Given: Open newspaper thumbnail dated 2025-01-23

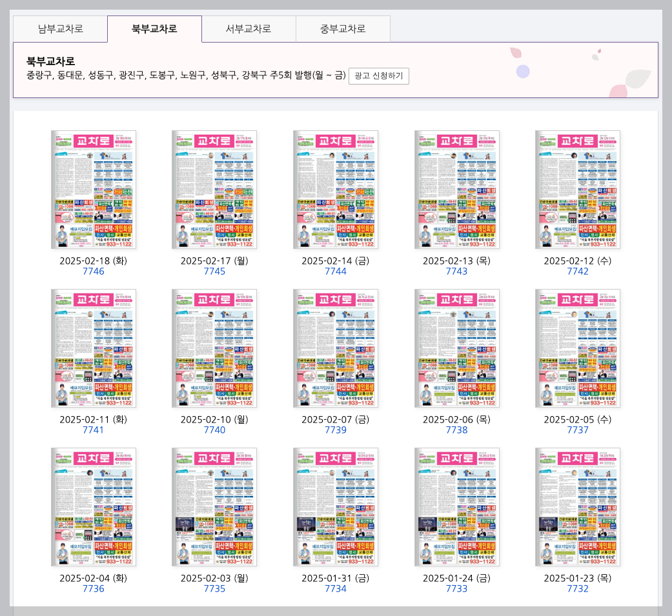Looking at the screenshot, I should [578, 507].
